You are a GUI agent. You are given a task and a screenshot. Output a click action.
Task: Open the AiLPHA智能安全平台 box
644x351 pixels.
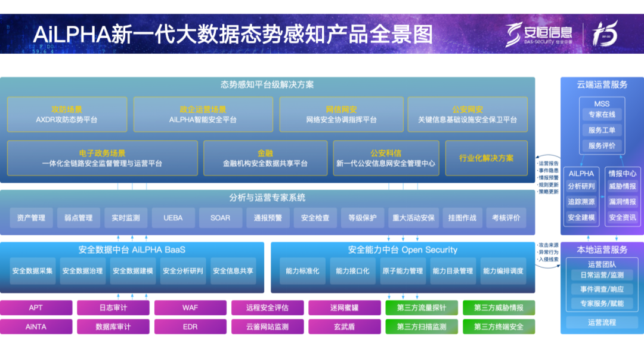point(203,115)
